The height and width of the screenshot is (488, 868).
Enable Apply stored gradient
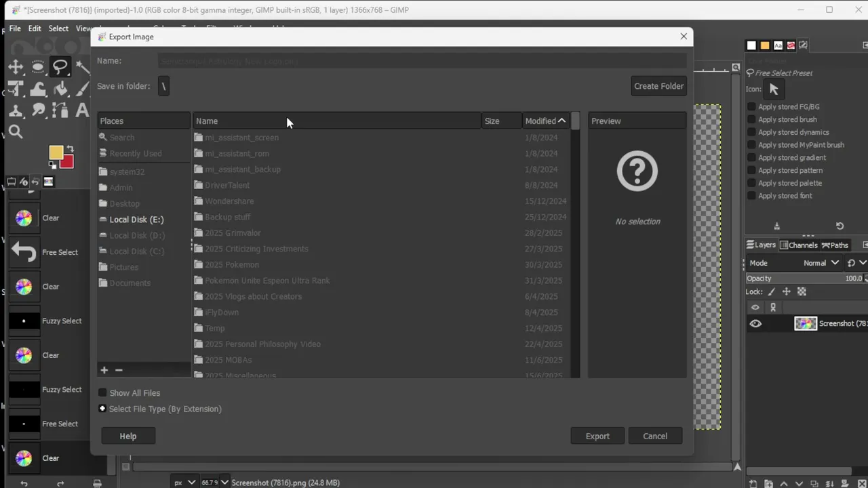click(x=751, y=158)
